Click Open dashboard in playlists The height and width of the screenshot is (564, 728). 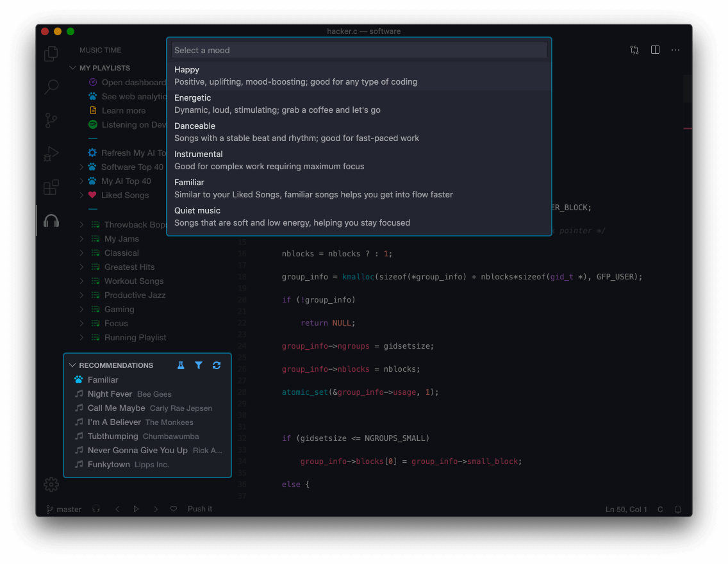(133, 83)
